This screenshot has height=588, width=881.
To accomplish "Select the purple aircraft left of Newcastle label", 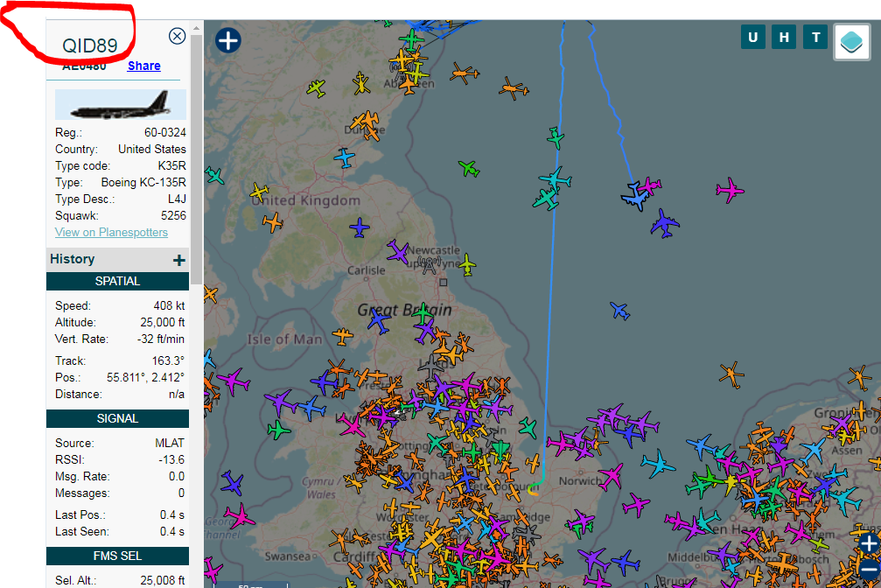I will tap(398, 252).
